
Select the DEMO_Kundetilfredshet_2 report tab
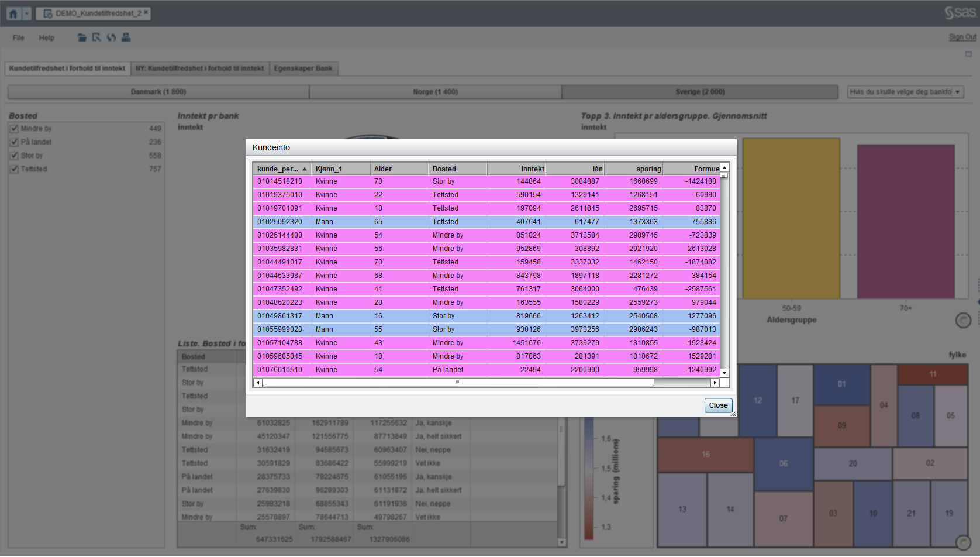pos(93,13)
